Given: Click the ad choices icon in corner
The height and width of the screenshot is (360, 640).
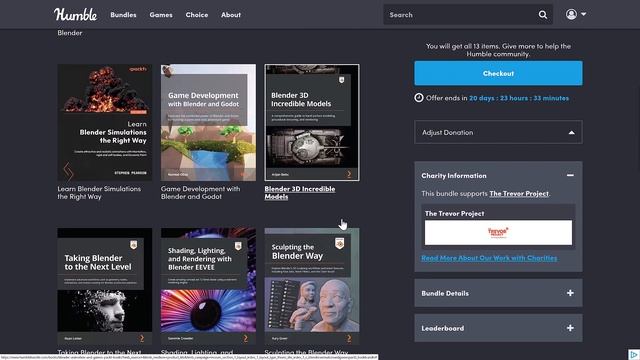Looking at the screenshot, I should 633,354.
